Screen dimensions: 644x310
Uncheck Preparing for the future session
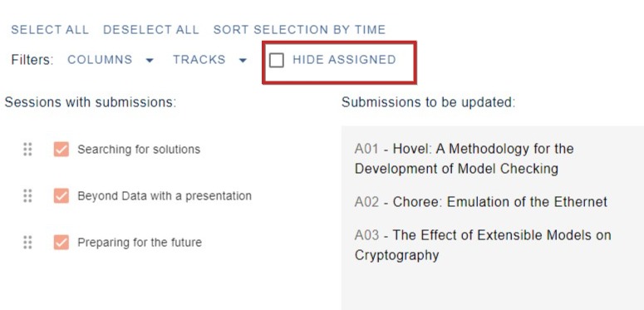(61, 242)
